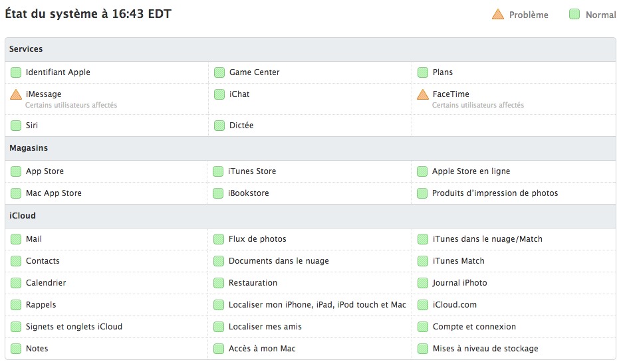
Task: Click the Contacts label text
Action: pos(43,261)
